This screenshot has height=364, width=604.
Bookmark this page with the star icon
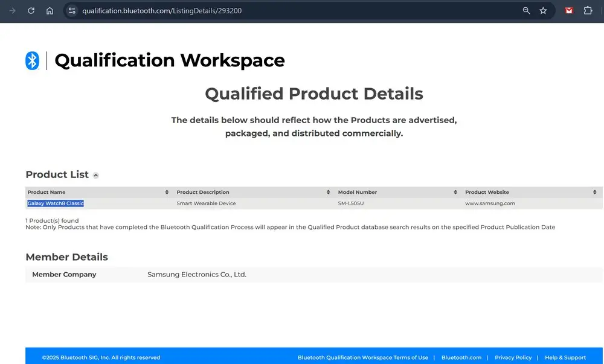(x=543, y=11)
